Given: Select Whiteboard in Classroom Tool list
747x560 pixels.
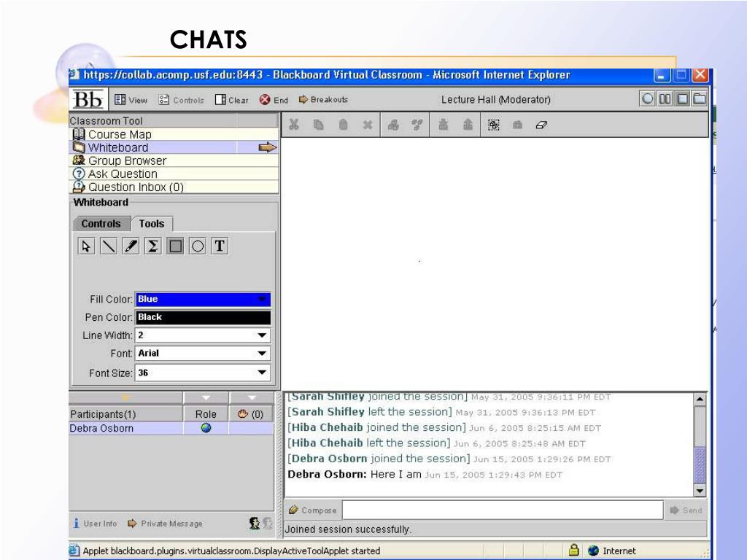Looking at the screenshot, I should click(x=174, y=147).
